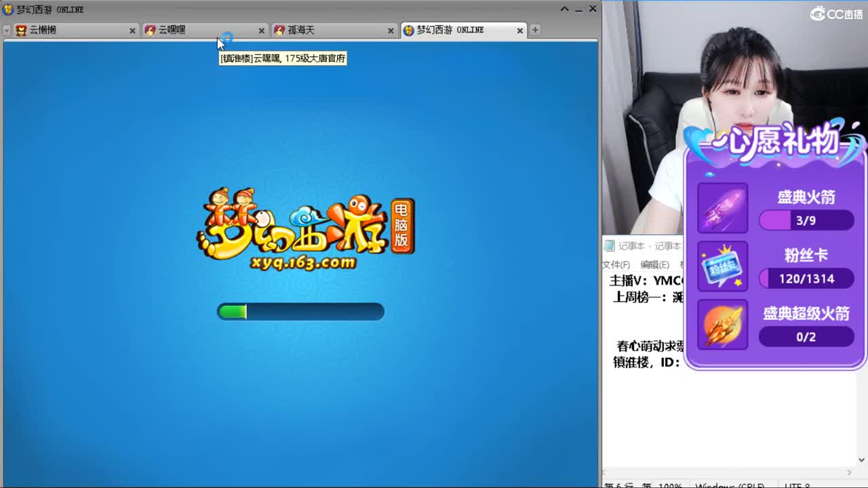
Task: Click the 孤海天 tab character avatar icon
Action: coord(279,30)
